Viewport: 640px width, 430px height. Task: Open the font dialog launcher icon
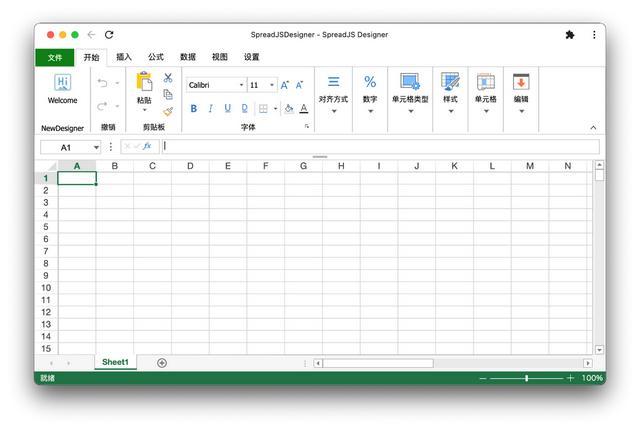coord(307,126)
